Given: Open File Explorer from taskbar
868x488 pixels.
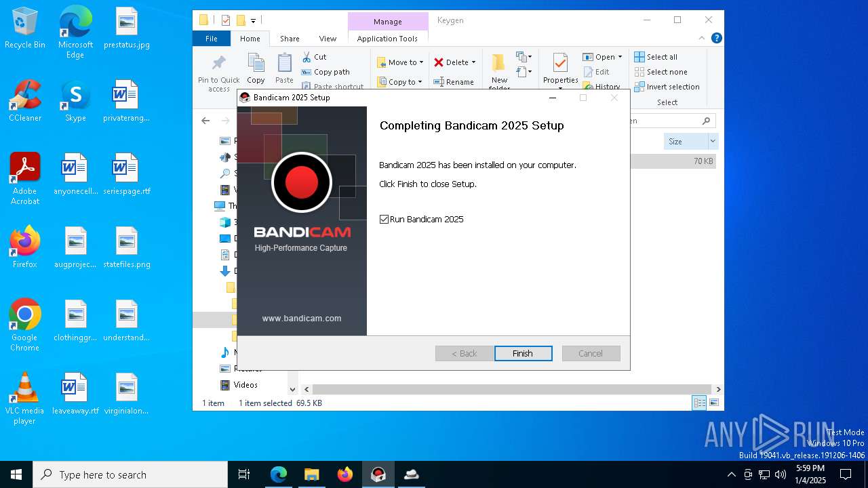Looking at the screenshot, I should 312,474.
